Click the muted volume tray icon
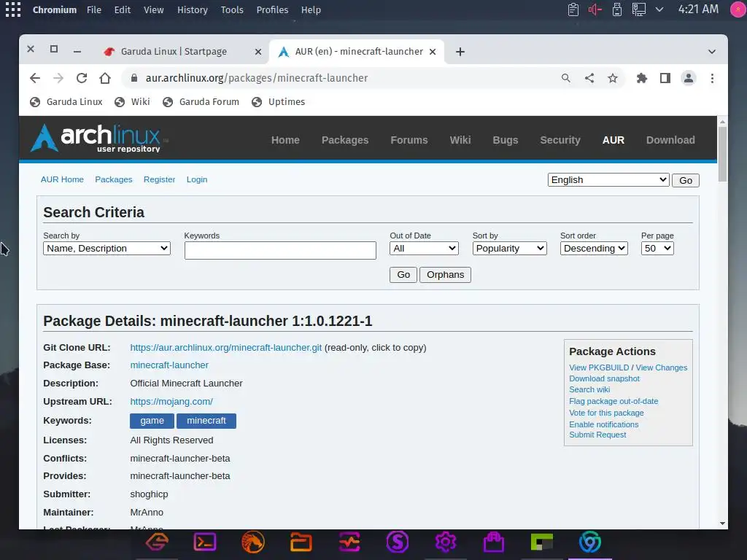Image resolution: width=747 pixels, height=560 pixels. [595, 9]
